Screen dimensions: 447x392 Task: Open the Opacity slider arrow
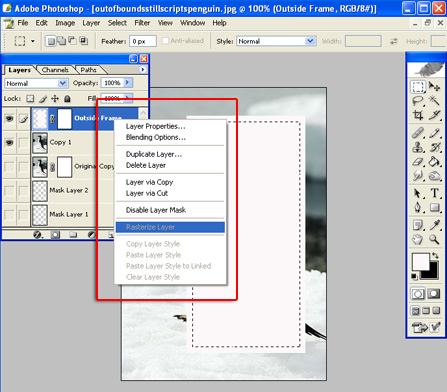(128, 82)
